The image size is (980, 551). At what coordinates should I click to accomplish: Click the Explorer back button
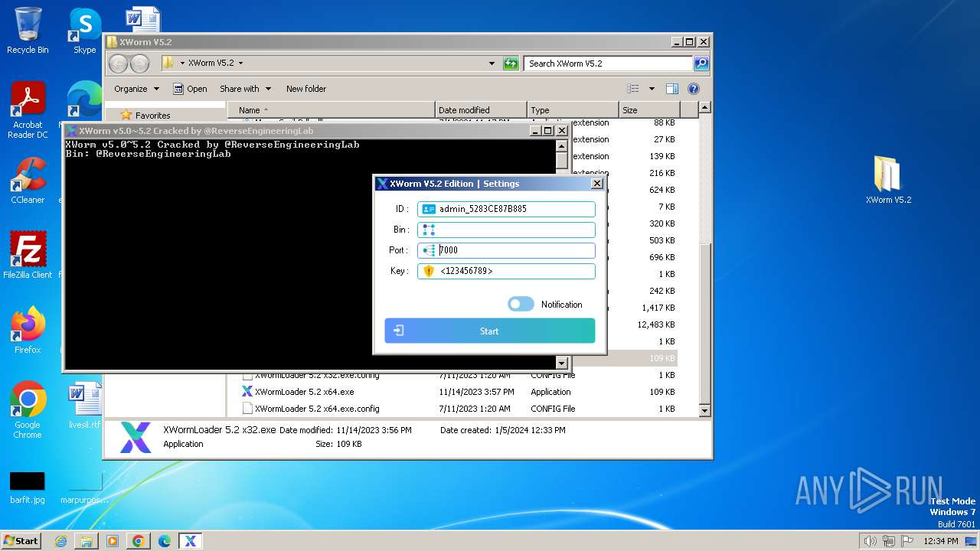(118, 64)
